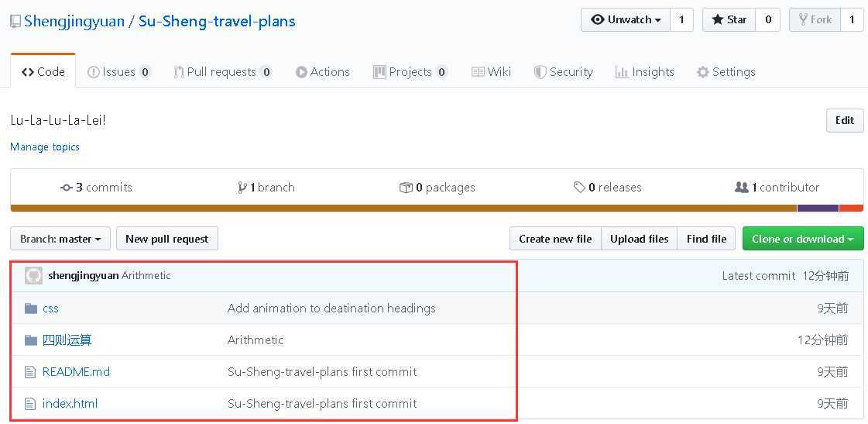The image size is (868, 424).
Task: View stargazers count of 0
Action: pos(768,20)
